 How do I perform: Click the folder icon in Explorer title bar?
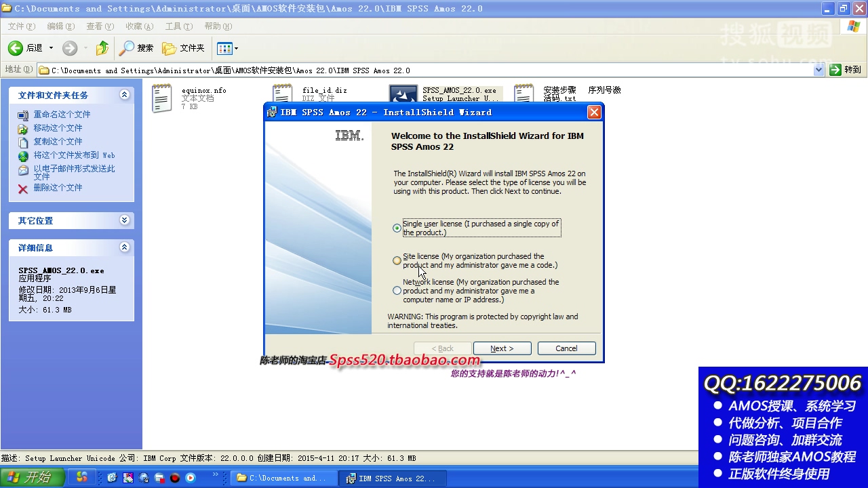(6, 8)
